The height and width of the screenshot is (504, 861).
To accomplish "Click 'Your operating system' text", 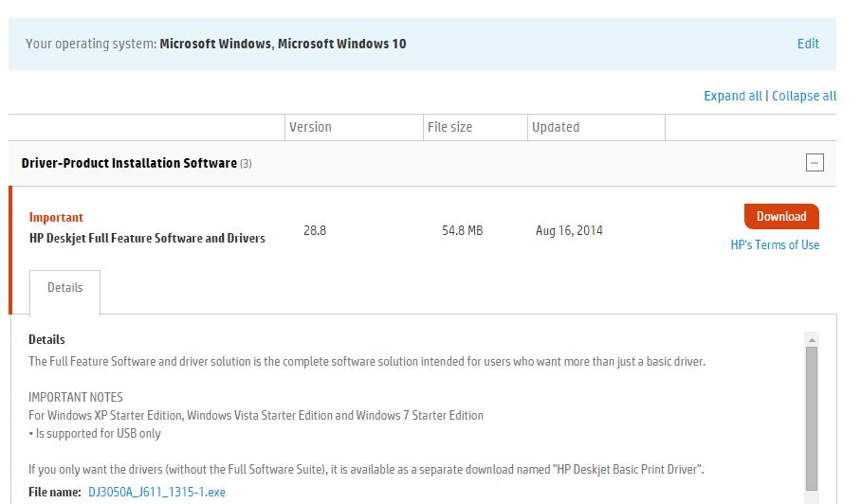I will pos(91,44).
